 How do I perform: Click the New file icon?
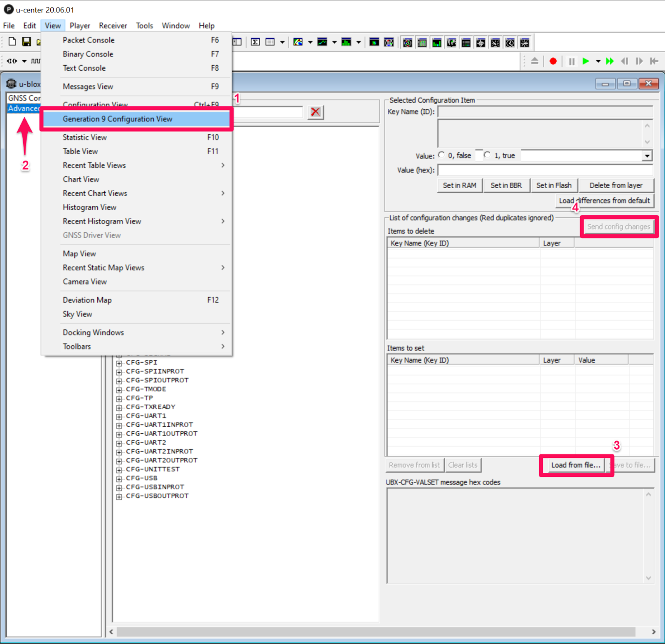click(x=12, y=42)
